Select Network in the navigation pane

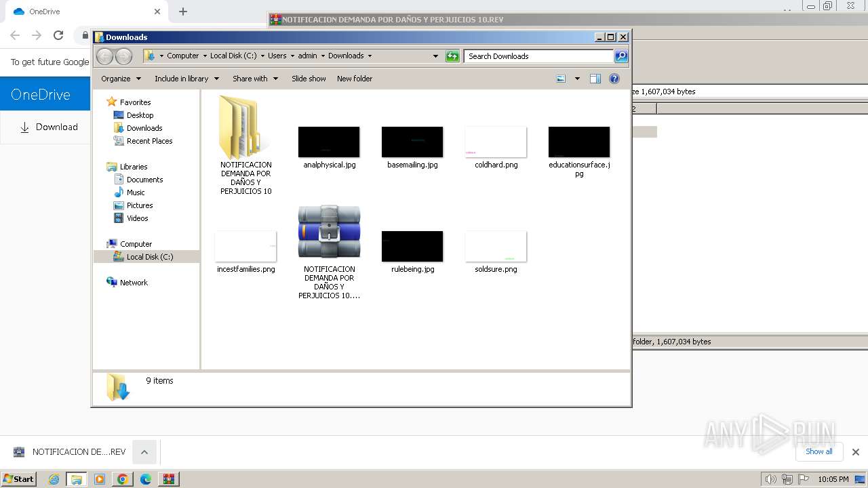pos(134,283)
